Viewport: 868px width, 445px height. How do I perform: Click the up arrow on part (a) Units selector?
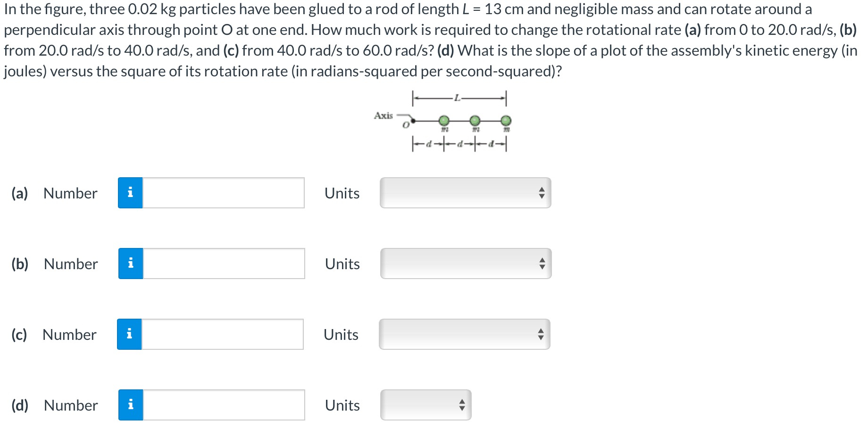(542, 190)
